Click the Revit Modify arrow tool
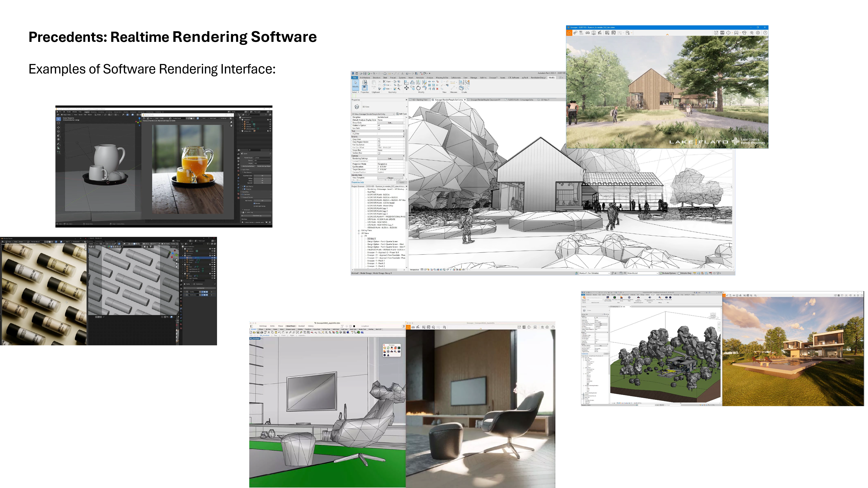Viewport: 868px width, 488px height. pos(355,84)
